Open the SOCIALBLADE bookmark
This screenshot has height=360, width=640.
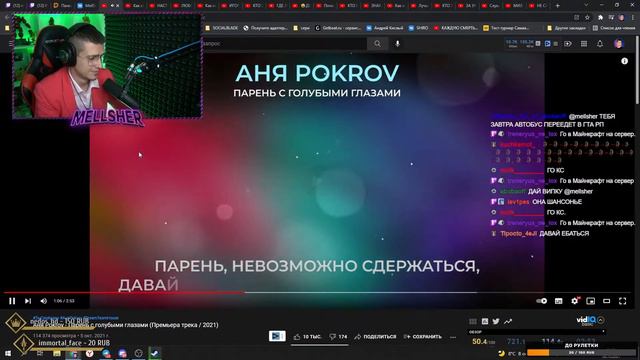(222, 28)
